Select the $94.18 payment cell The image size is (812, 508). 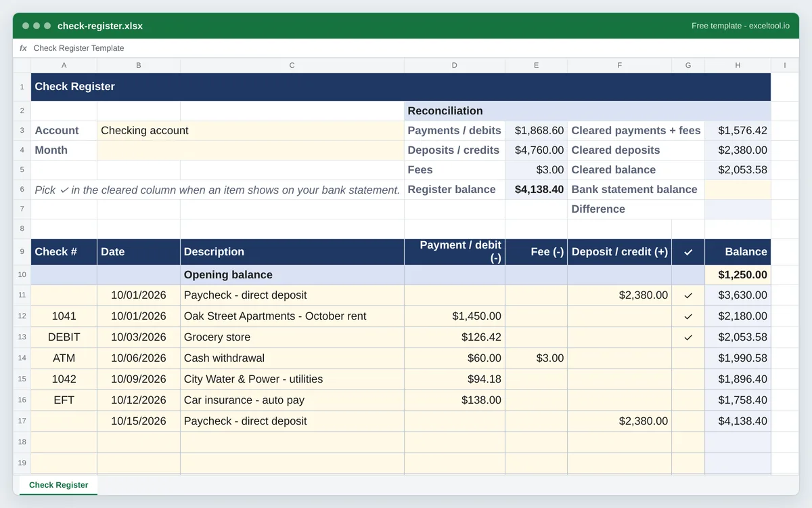(455, 379)
